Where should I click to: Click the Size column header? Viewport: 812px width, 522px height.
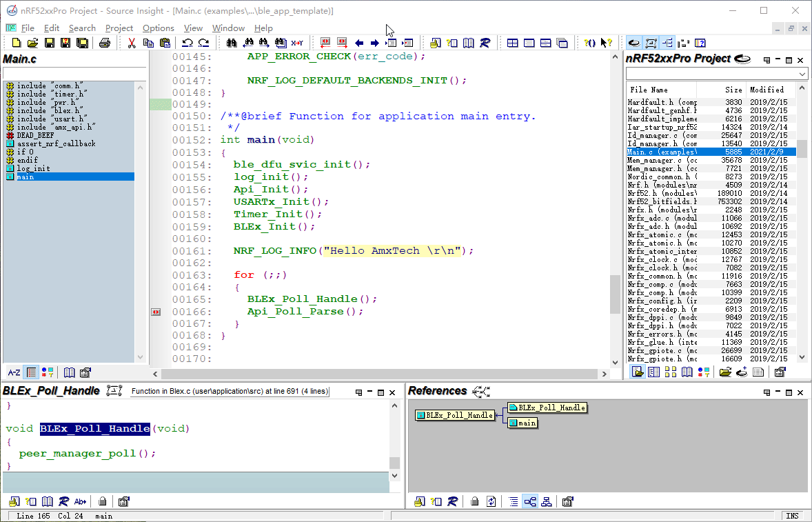(722, 90)
